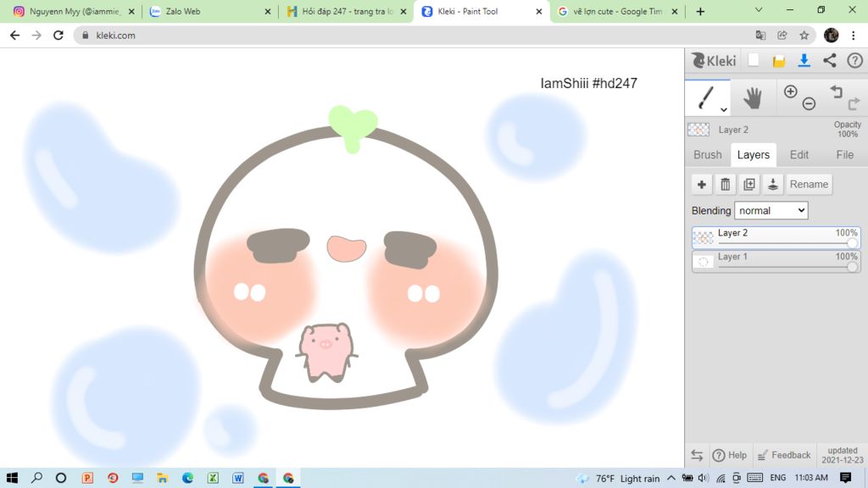Adjust Layer 1 opacity slider handle

pos(853,267)
